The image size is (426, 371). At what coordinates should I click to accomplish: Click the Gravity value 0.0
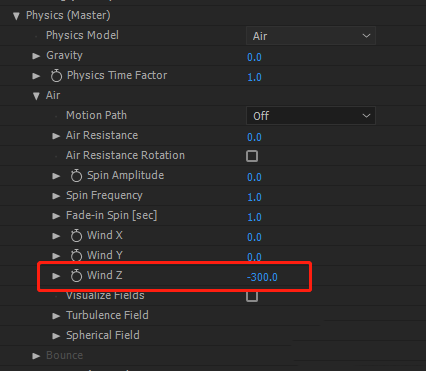pyautogui.click(x=254, y=57)
